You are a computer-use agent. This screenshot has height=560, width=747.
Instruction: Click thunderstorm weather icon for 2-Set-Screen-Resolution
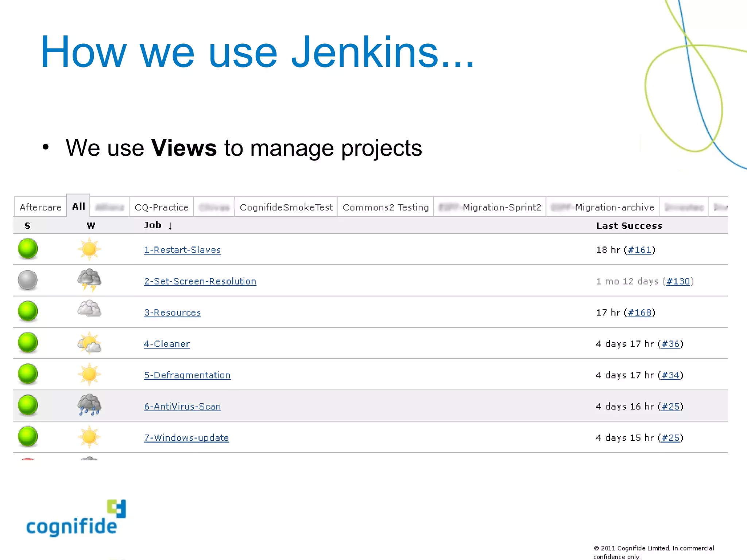point(89,280)
